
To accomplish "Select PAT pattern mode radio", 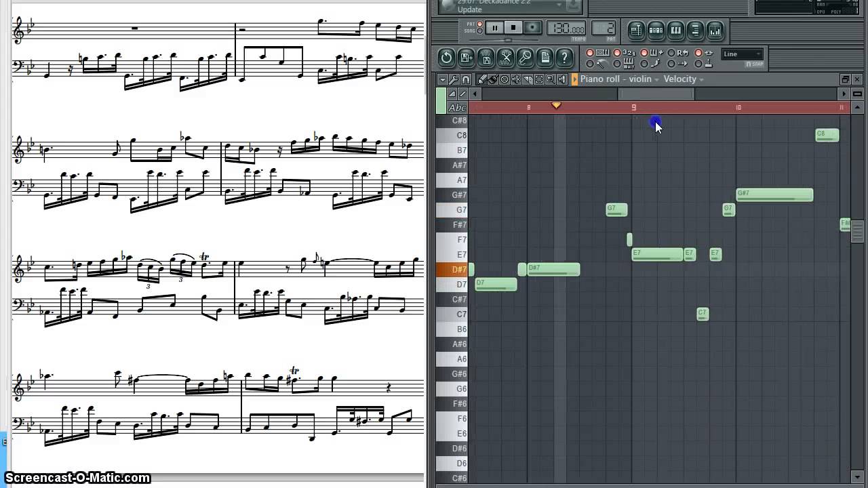I will pyautogui.click(x=480, y=25).
